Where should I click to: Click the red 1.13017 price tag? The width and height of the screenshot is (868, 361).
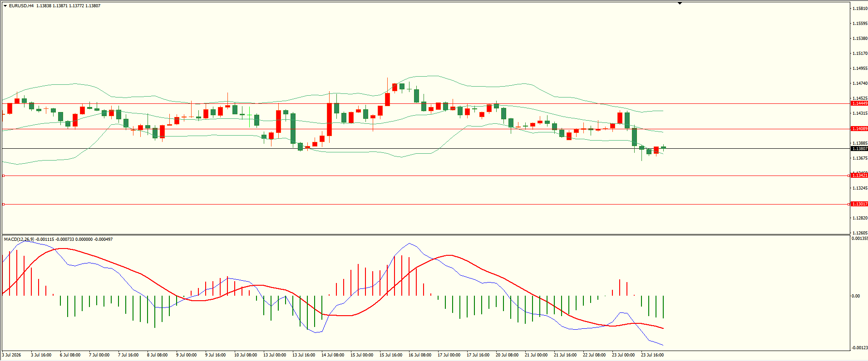(x=859, y=204)
